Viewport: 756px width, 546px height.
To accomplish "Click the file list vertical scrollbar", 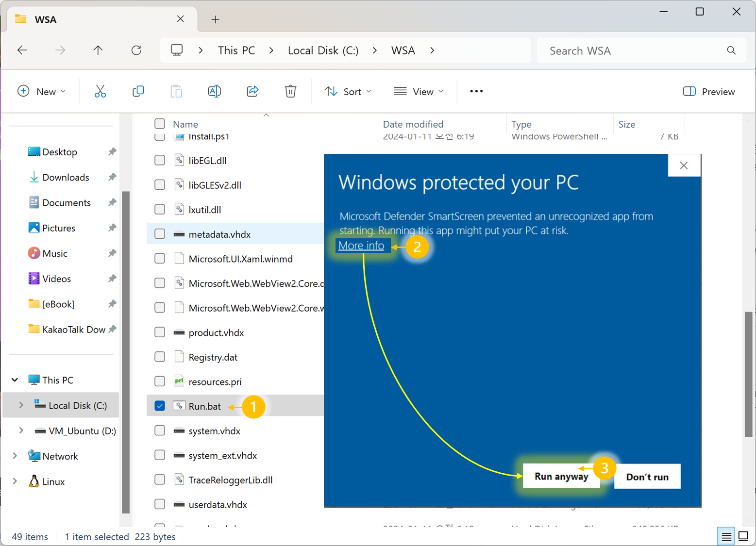I will 748,374.
